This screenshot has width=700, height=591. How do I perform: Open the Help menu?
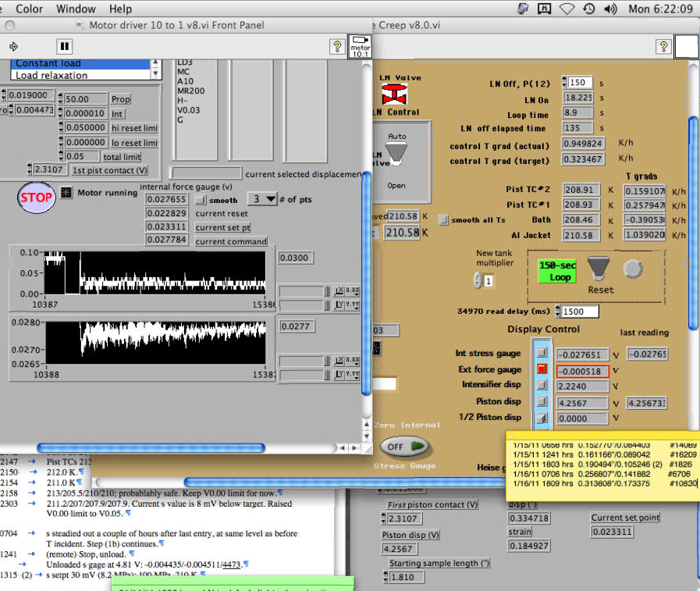pos(120,9)
